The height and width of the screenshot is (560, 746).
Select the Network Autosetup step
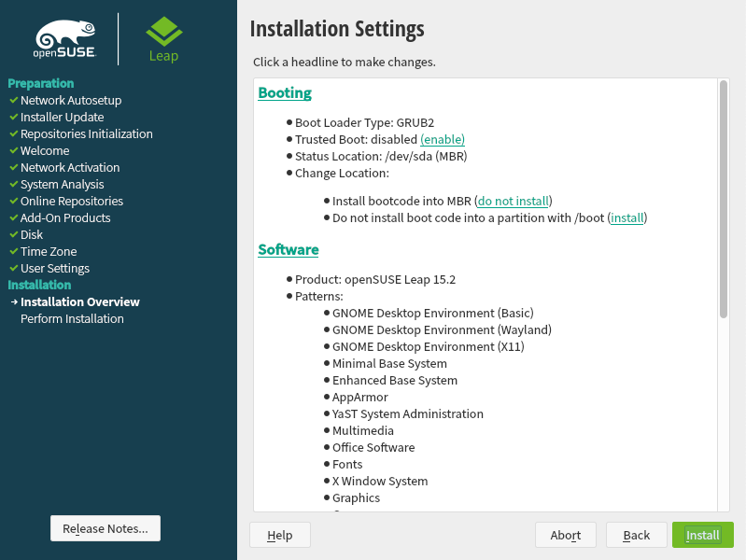pos(71,101)
